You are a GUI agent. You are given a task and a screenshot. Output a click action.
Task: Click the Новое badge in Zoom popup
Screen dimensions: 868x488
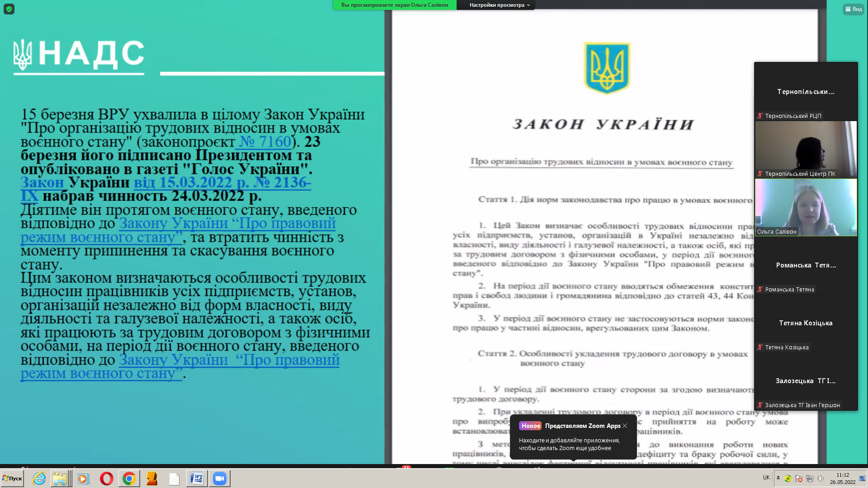point(530,426)
